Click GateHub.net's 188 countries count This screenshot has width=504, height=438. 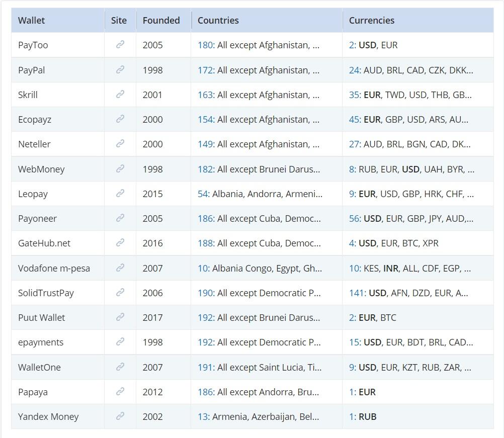point(206,243)
